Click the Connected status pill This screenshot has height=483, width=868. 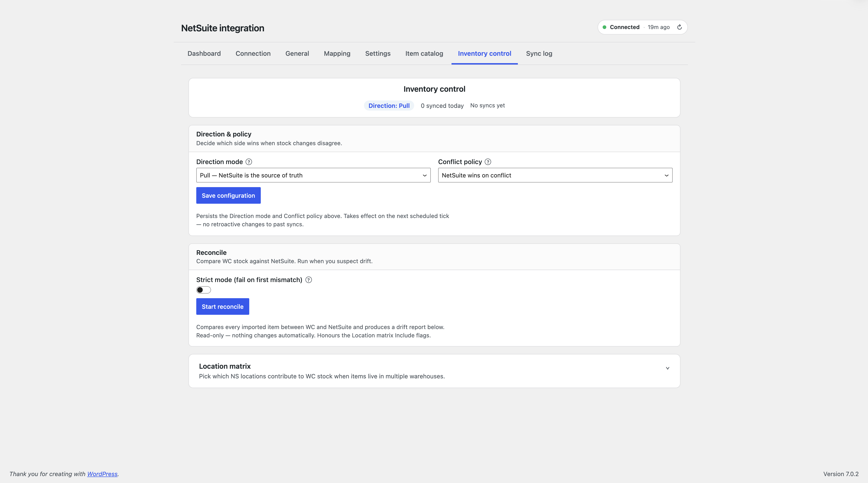click(642, 27)
